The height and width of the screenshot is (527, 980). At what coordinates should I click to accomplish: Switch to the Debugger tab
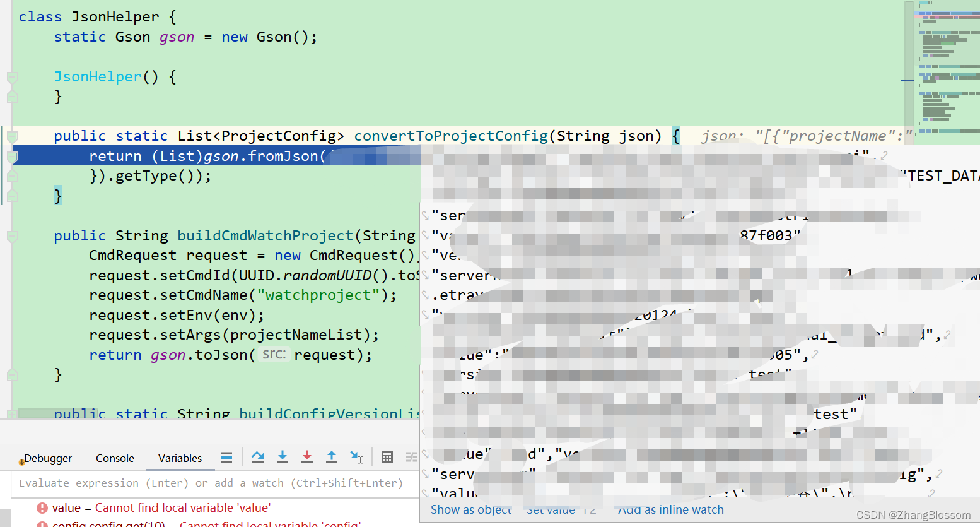(46, 458)
